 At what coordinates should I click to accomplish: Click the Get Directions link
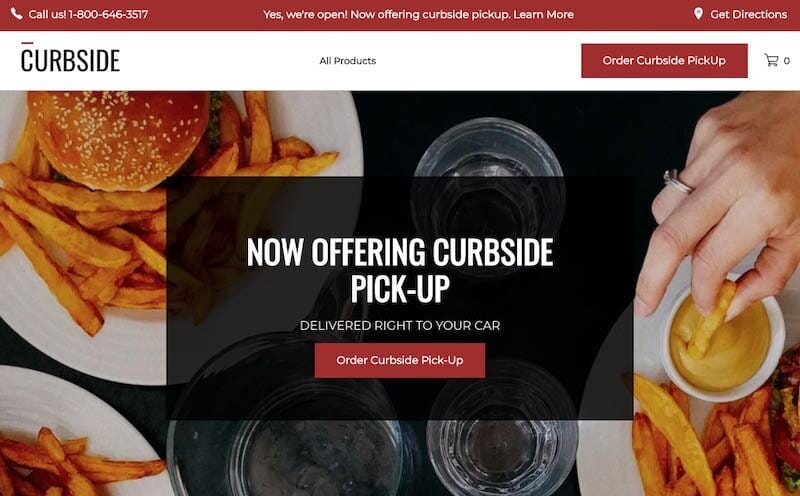(x=748, y=14)
